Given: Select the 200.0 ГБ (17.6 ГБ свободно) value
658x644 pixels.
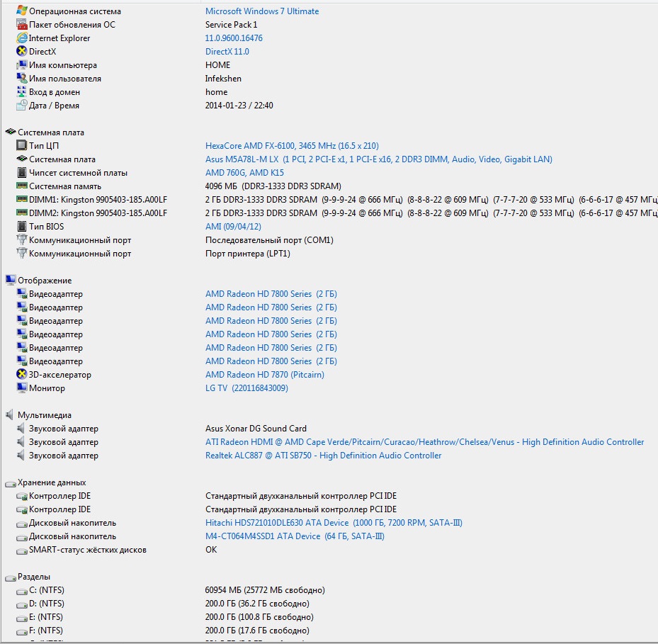Looking at the screenshot, I should tap(257, 630).
